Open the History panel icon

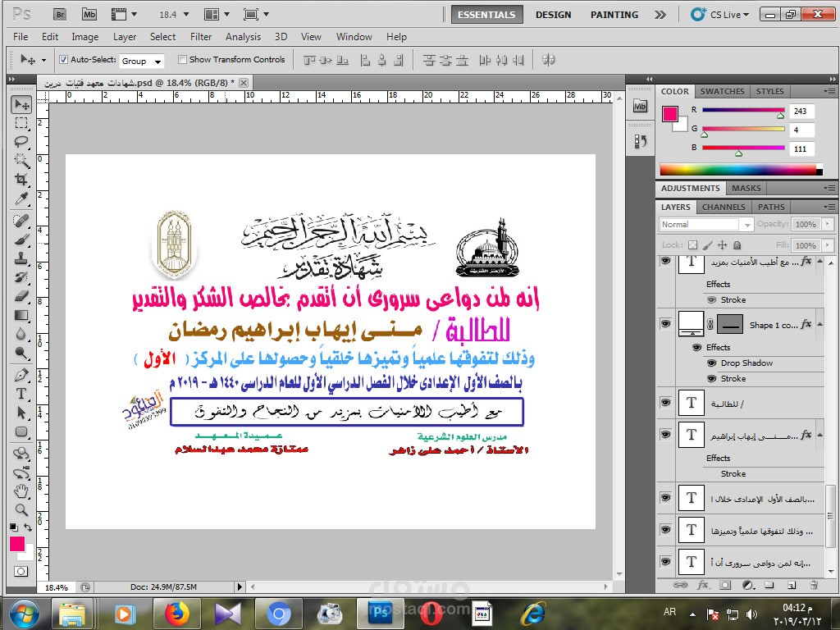click(641, 140)
